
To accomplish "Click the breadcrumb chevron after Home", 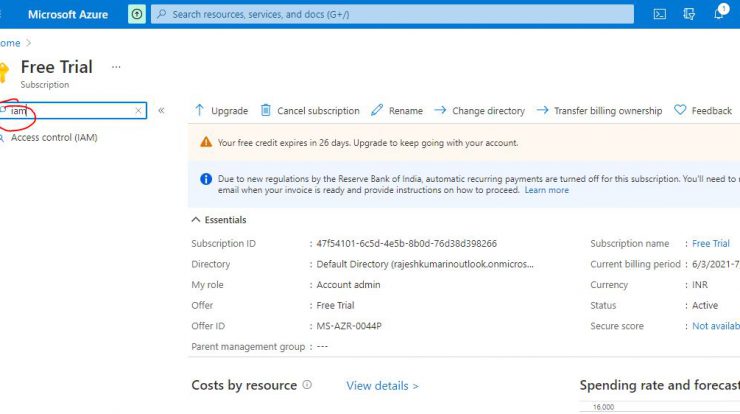I will [28, 43].
